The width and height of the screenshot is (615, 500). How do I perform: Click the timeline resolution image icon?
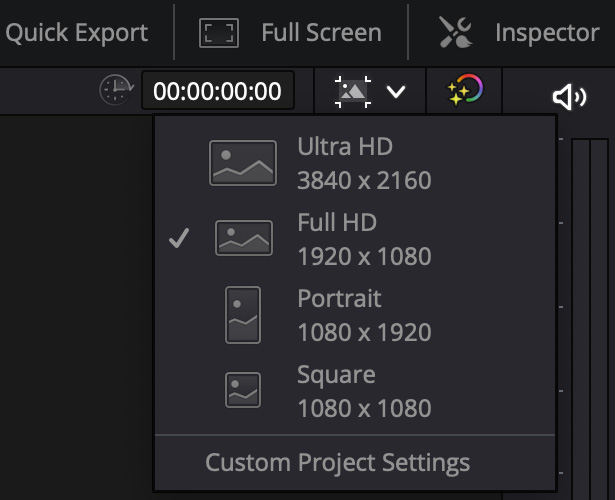(353, 92)
